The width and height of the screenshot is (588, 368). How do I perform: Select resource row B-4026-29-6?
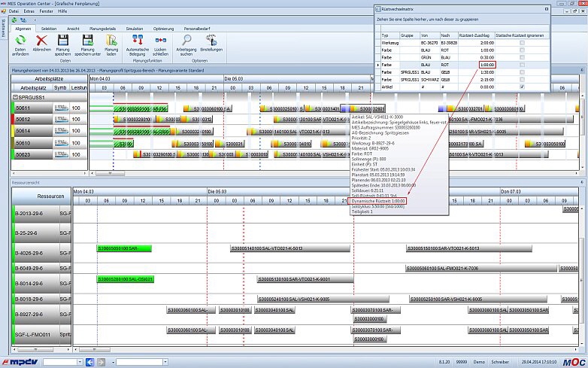coord(42,253)
